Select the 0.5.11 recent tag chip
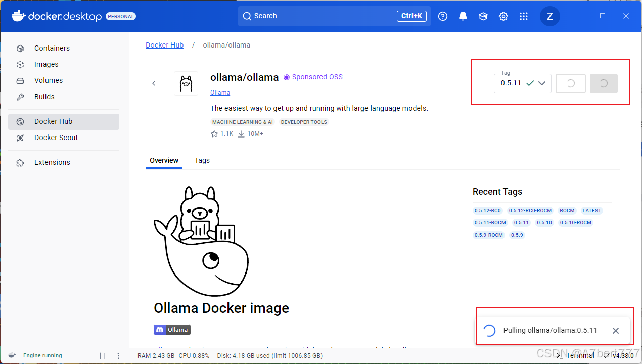 click(521, 223)
